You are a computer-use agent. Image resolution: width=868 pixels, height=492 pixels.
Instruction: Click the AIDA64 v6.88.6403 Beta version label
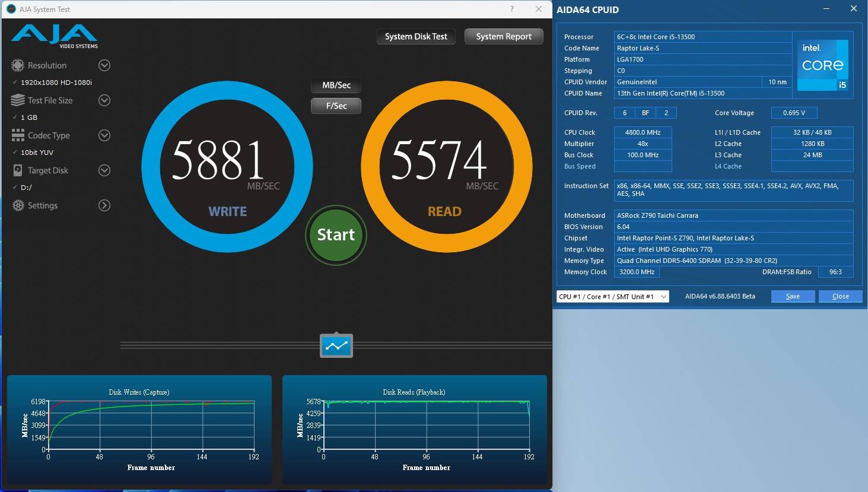click(x=720, y=296)
